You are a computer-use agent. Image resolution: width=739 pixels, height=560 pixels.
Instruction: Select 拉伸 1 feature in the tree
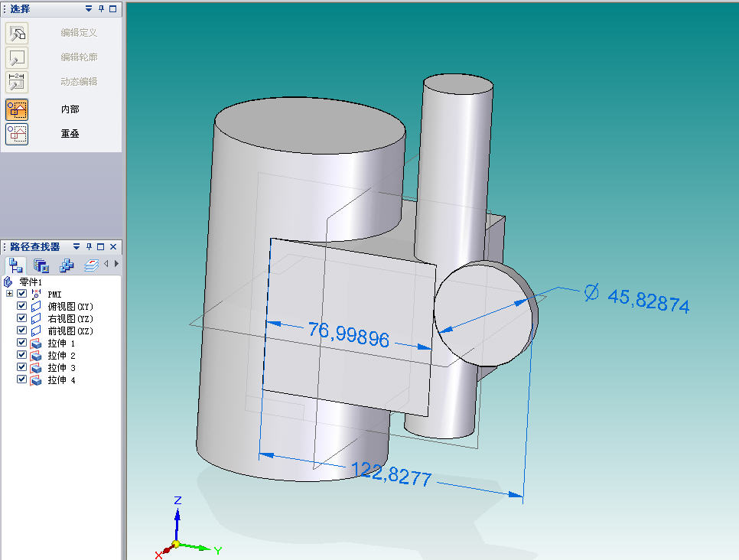61,343
